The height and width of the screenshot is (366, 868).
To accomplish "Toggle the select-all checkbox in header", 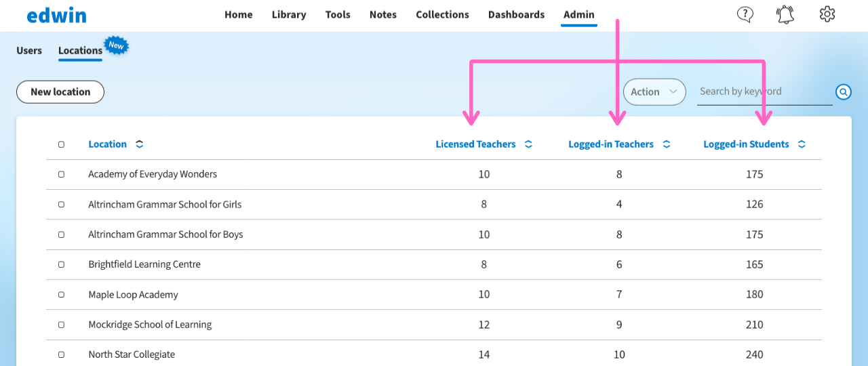I will pos(61,144).
